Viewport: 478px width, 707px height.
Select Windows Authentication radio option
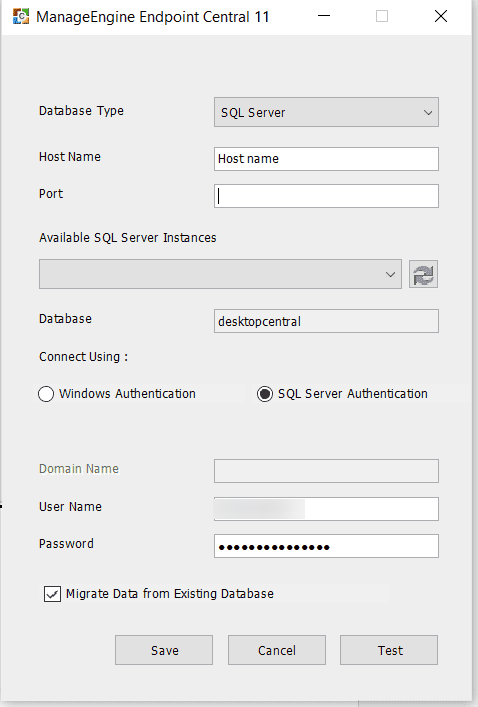pyautogui.click(x=46, y=394)
